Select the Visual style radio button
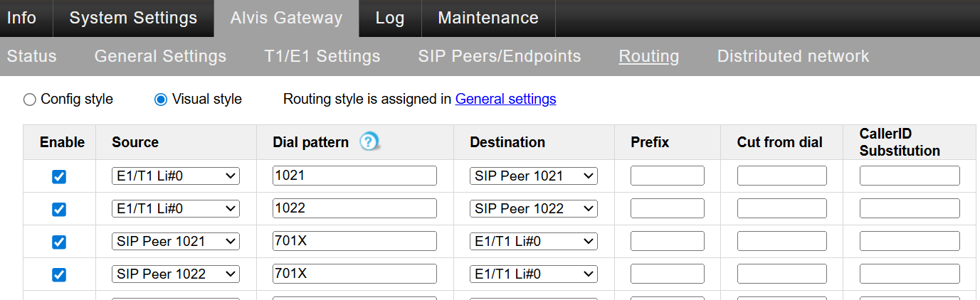Viewport: 980px width, 300px height. (x=161, y=100)
